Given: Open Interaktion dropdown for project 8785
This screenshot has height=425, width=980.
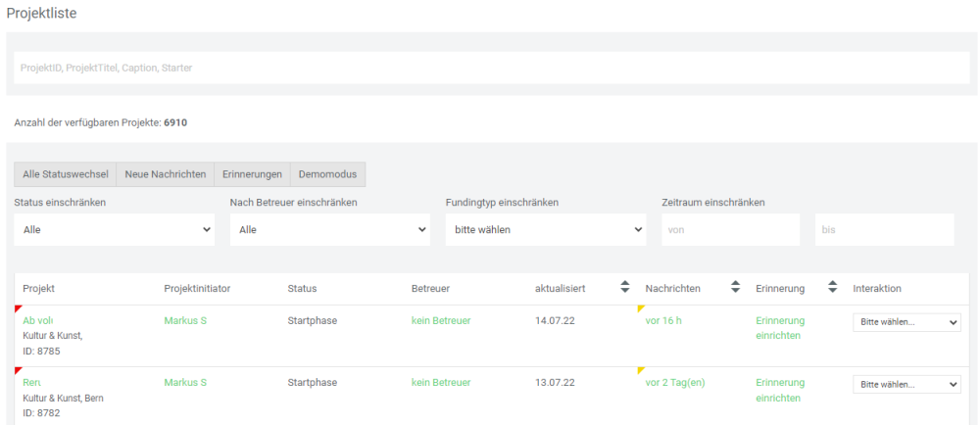Looking at the screenshot, I should pos(906,322).
